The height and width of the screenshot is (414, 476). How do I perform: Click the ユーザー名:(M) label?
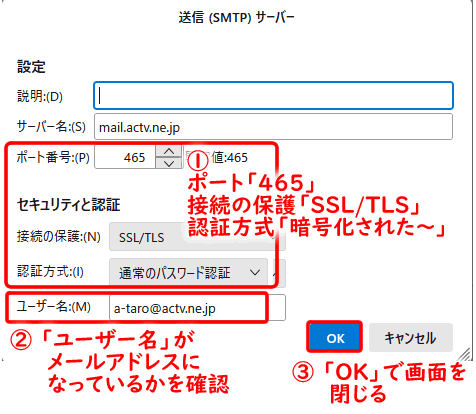pos(54,306)
